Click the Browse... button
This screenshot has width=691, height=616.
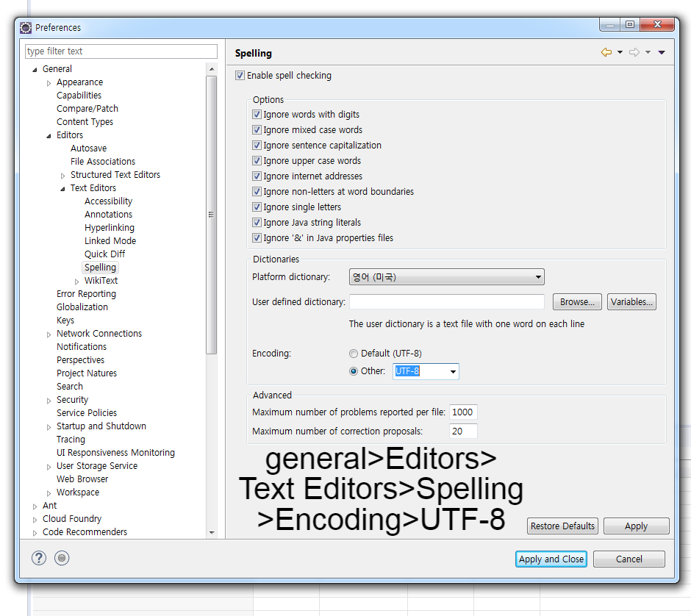click(x=577, y=302)
